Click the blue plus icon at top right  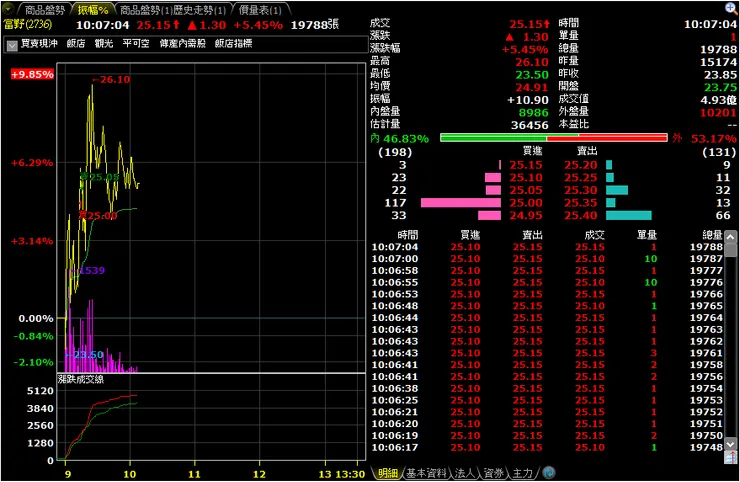pos(731,8)
